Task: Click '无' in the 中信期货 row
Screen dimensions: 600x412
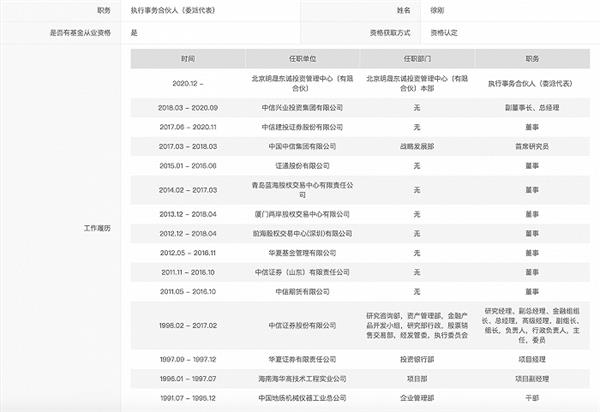Action: pos(417,292)
